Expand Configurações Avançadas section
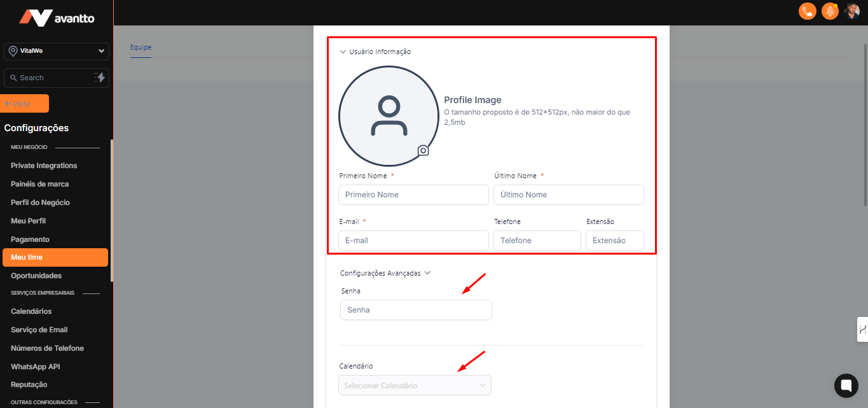Screen dimensions: 868x408 385,273
